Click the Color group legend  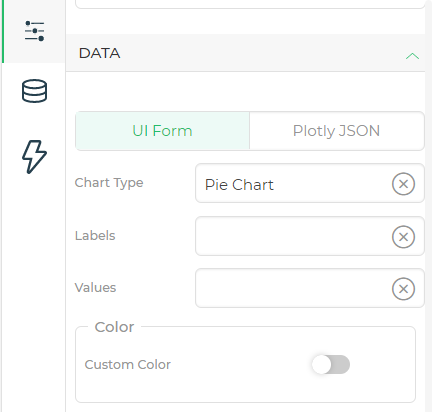click(114, 327)
